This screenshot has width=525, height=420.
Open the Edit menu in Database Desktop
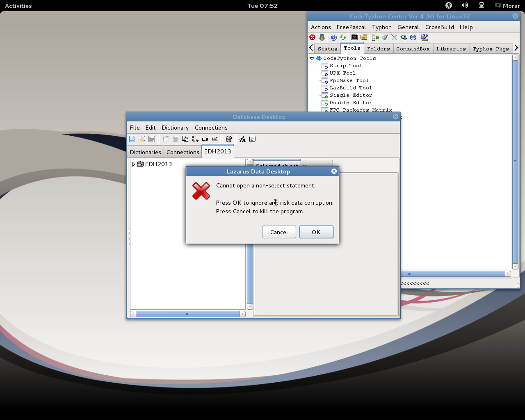pos(151,128)
